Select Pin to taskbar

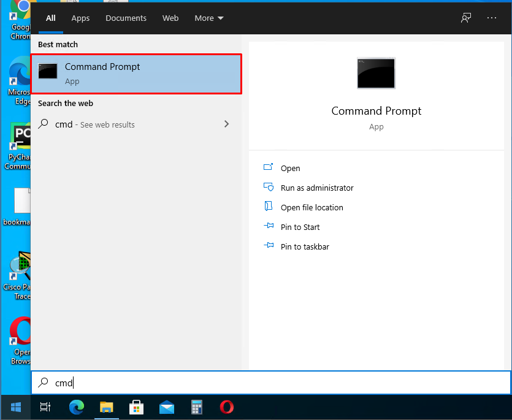305,246
